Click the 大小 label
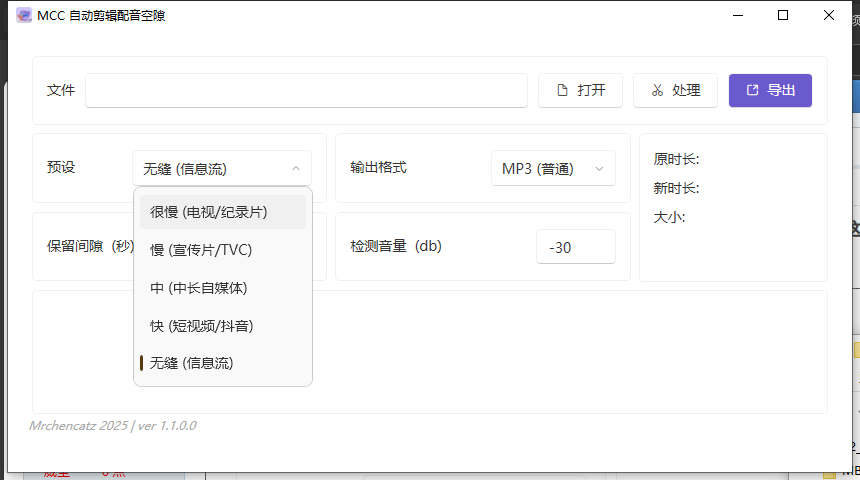This screenshot has width=860, height=480. click(669, 218)
